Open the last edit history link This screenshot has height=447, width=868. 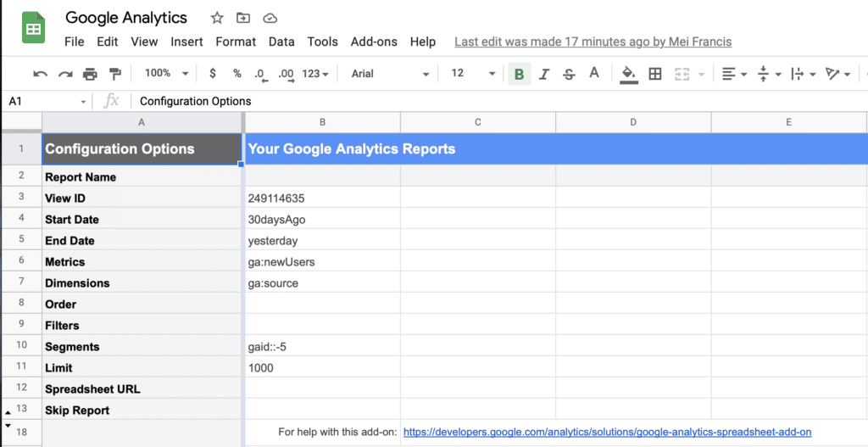coord(593,42)
